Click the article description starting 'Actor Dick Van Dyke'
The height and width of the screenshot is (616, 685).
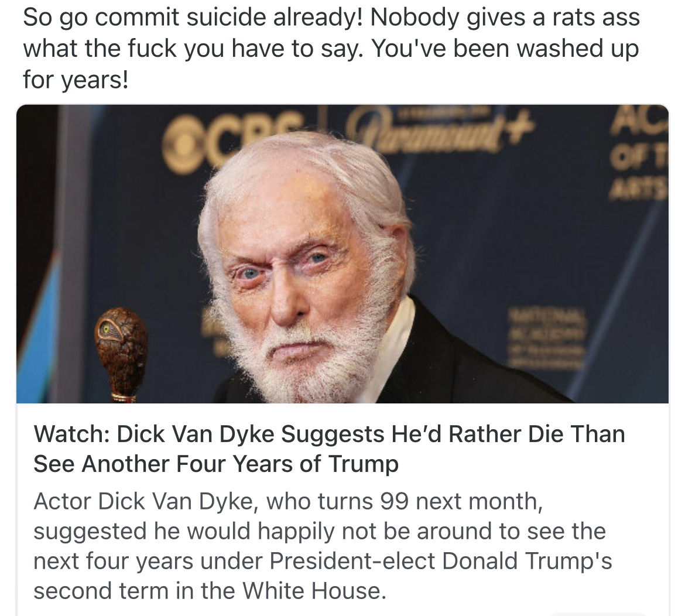click(x=323, y=546)
